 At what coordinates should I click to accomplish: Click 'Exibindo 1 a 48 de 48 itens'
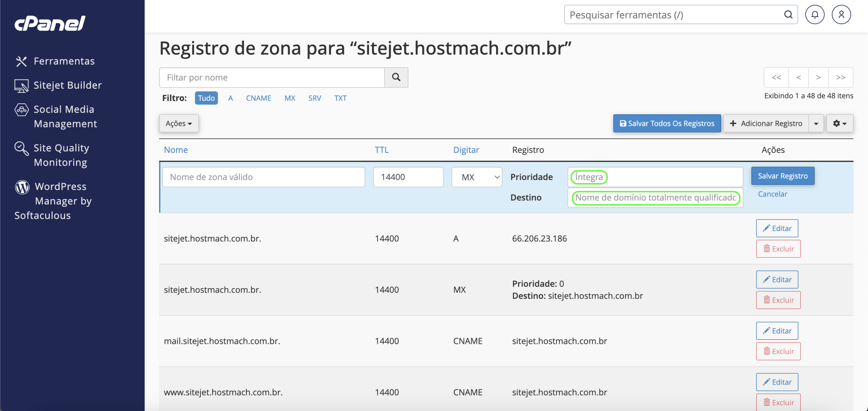809,96
